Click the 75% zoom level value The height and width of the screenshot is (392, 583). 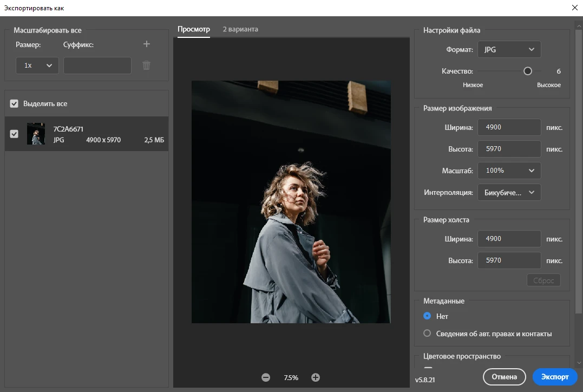pos(291,377)
